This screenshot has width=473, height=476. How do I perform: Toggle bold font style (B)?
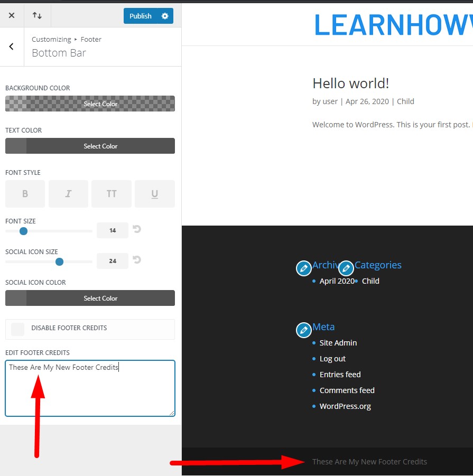[x=25, y=194]
